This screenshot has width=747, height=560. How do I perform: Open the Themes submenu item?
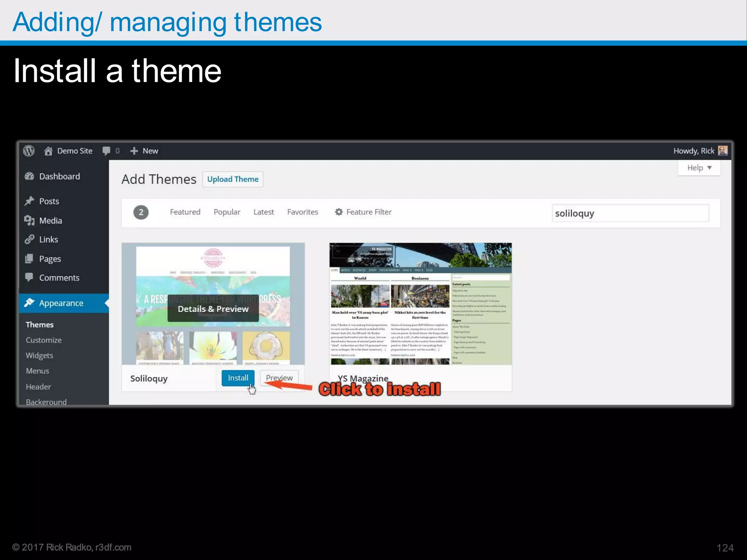[x=40, y=324]
